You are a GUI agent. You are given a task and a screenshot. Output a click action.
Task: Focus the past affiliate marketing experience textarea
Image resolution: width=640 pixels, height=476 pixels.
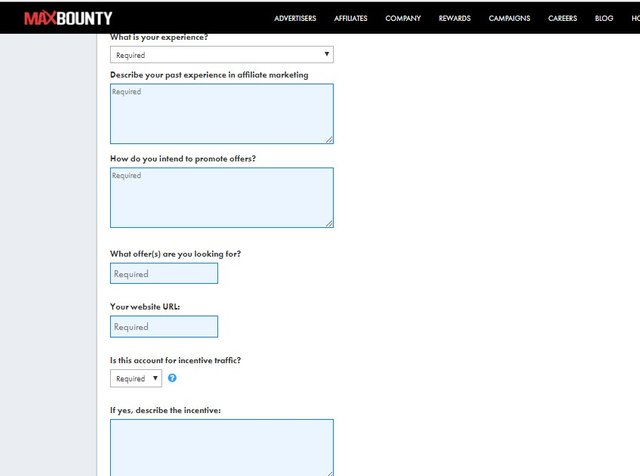222,113
